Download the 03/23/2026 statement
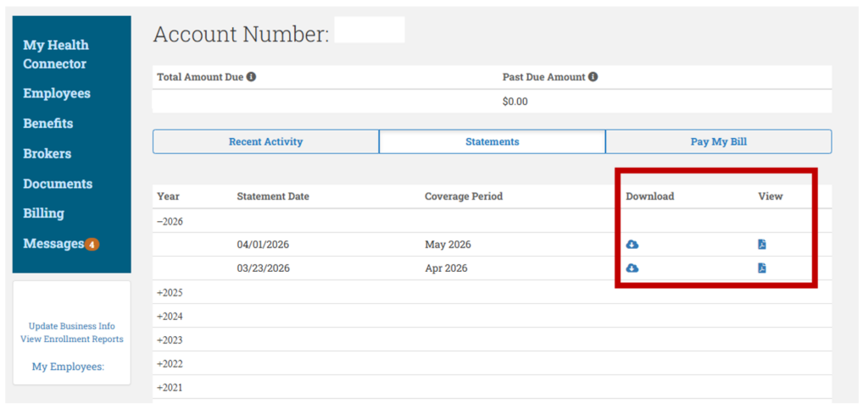The image size is (868, 409). 632,268
